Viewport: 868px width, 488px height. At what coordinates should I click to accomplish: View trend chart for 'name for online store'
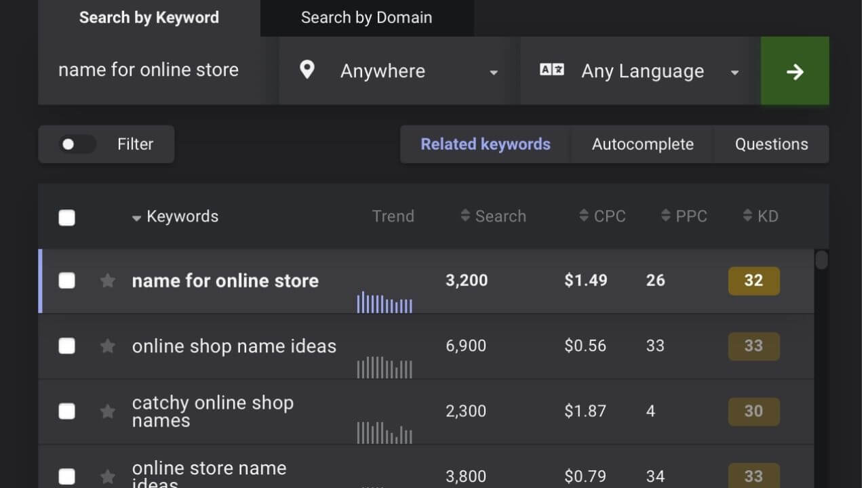tap(384, 302)
